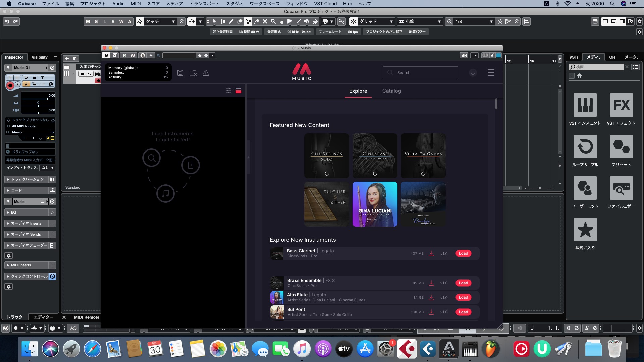Select the Draw pencil tool
Image resolution: width=644 pixels, height=362 pixels.
[x=231, y=21]
